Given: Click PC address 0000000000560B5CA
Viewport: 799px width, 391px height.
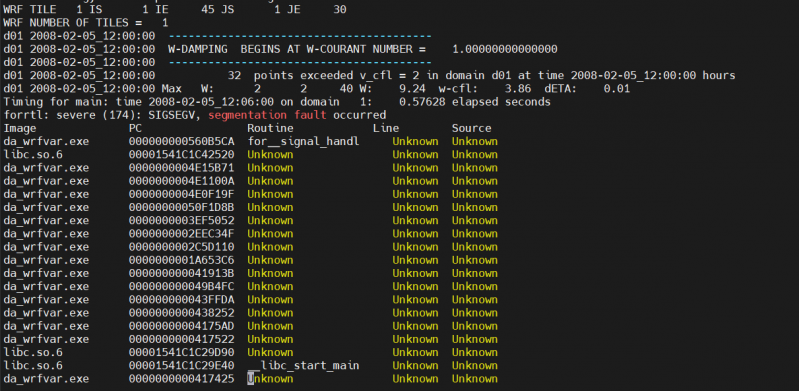Looking at the screenshot, I should [x=182, y=141].
